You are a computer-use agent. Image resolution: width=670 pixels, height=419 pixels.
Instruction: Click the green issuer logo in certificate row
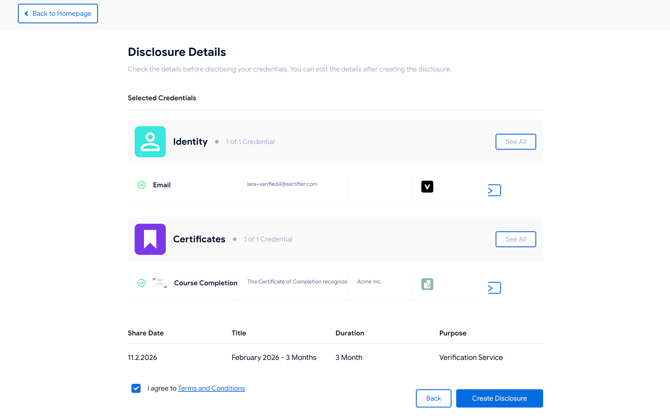[427, 284]
